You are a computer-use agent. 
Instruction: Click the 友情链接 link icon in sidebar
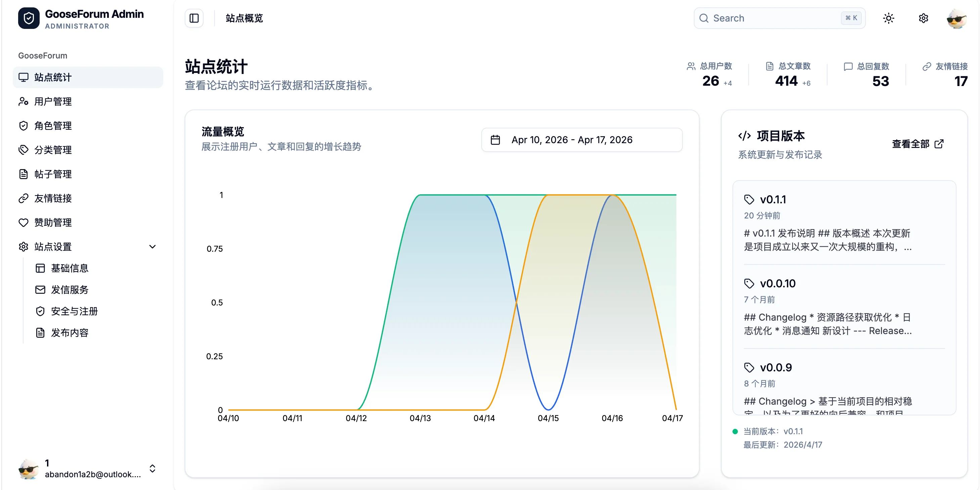pos(24,198)
